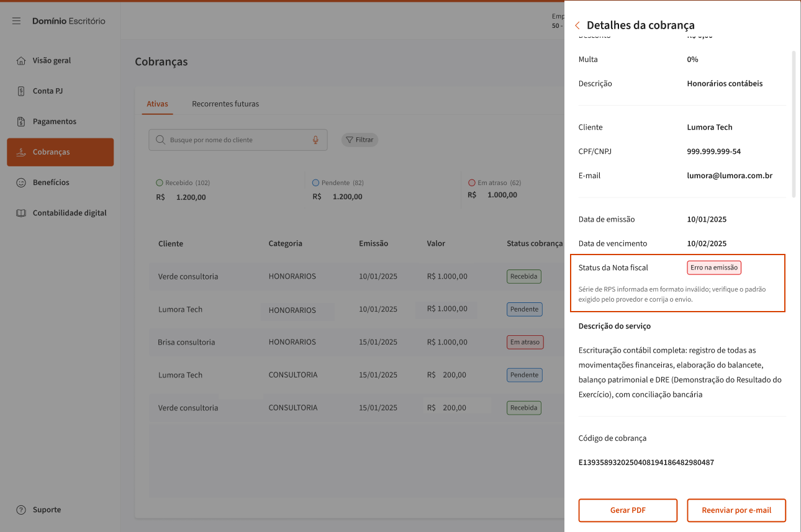Click the Gerar PDF button
801x532 pixels.
tap(628, 510)
